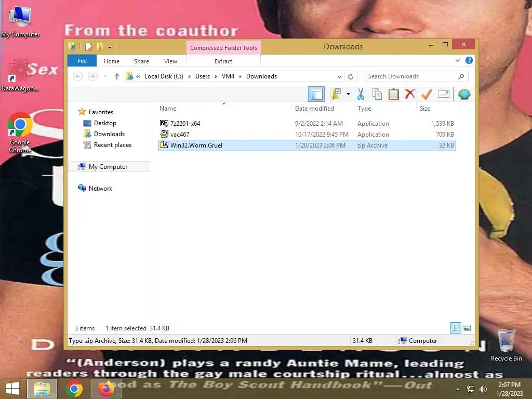The width and height of the screenshot is (532, 399).
Task: Open the folder options icon in toolbar
Action: 336,94
